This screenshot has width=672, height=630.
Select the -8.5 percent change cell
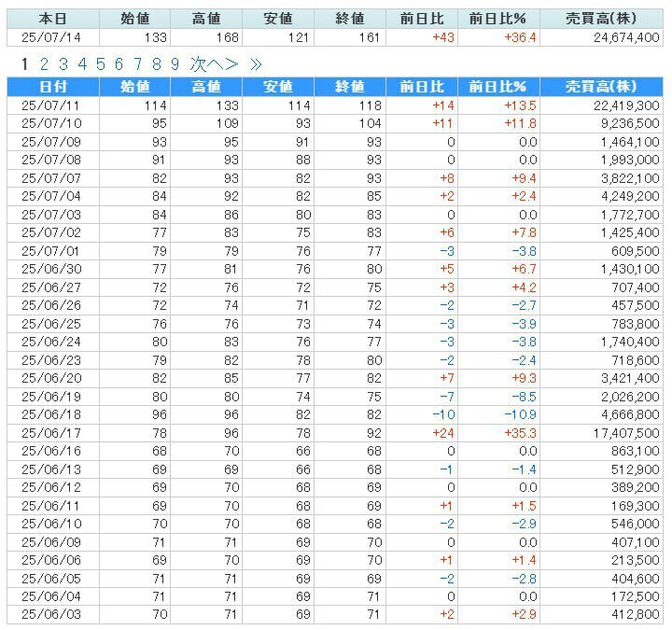[x=525, y=397]
